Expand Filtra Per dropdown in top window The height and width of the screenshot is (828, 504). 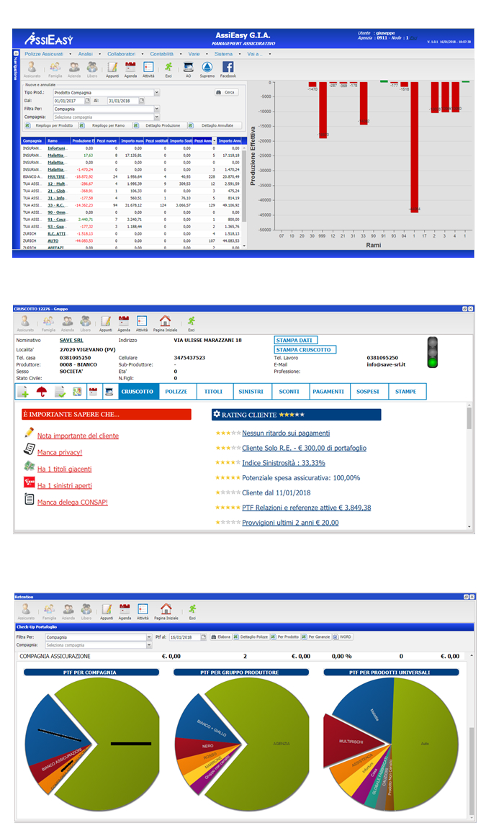click(157, 109)
